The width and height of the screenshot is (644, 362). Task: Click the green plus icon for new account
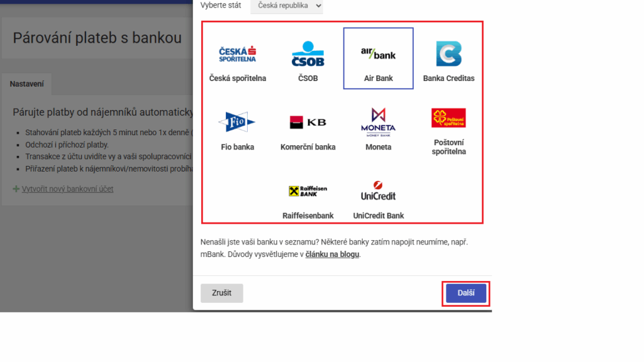16,189
